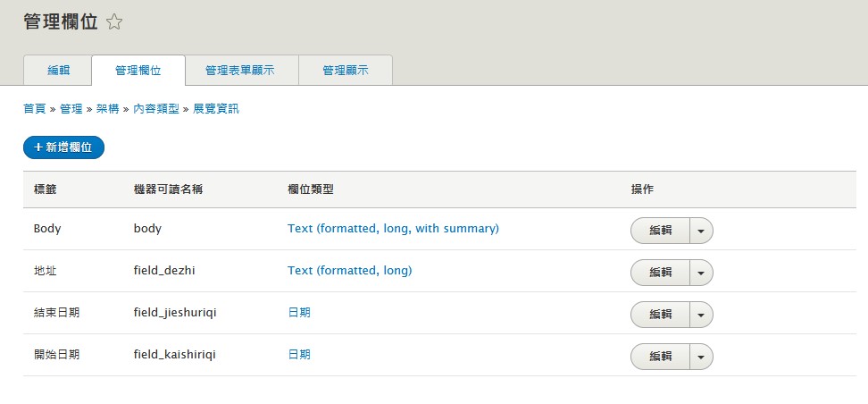The height and width of the screenshot is (404, 868).
Task: Expand operations dropdown for 開始日期 row
Action: (x=701, y=356)
